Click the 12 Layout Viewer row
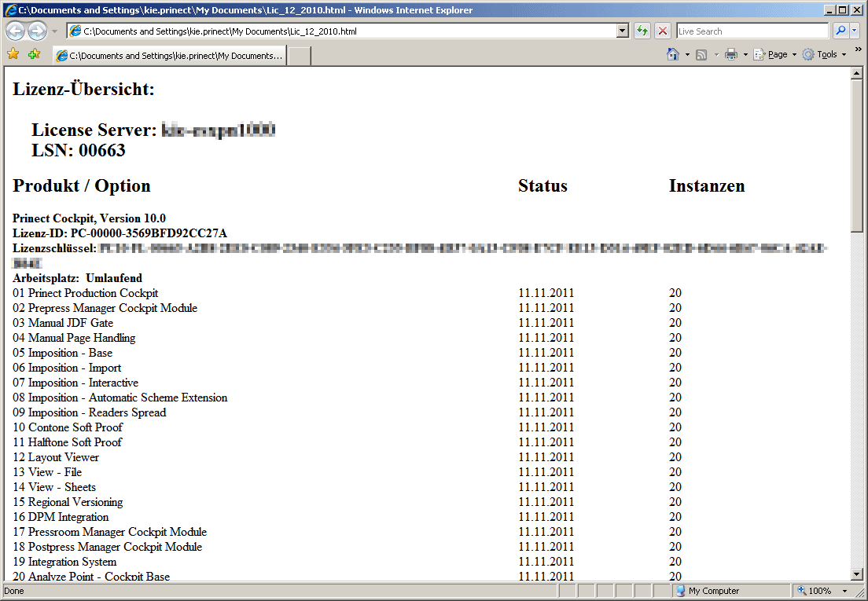The image size is (868, 601). click(56, 456)
